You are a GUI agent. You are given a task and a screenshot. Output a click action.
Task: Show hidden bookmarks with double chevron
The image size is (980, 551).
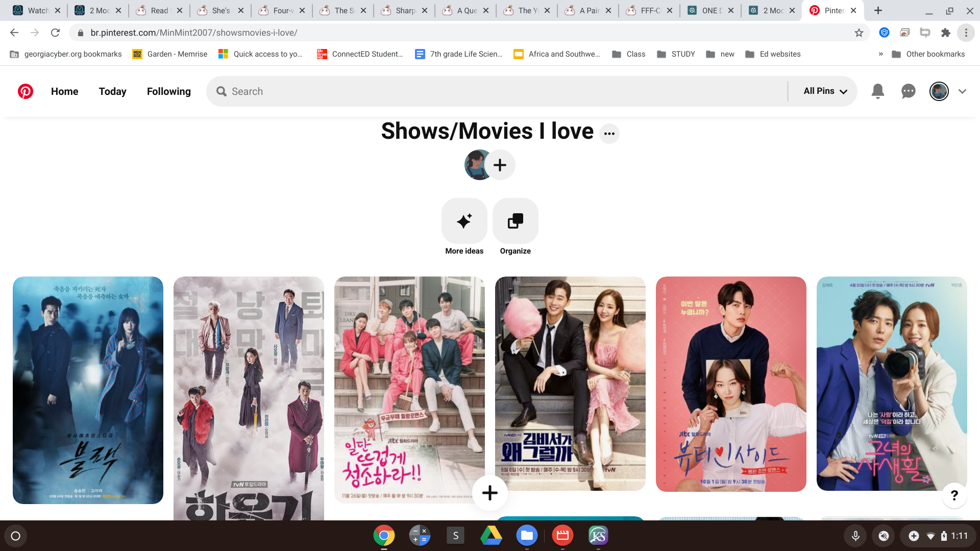pyautogui.click(x=880, y=54)
